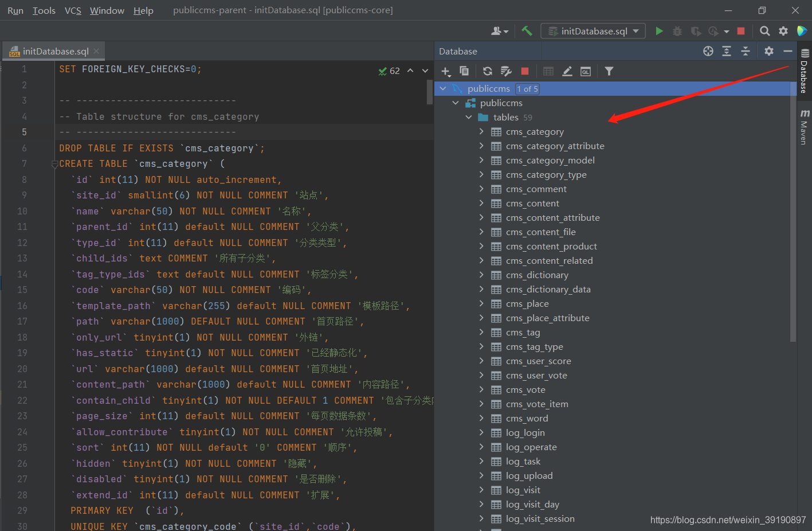Click Select Opened File target icon
Screen dimensions: 812x531
708,51
